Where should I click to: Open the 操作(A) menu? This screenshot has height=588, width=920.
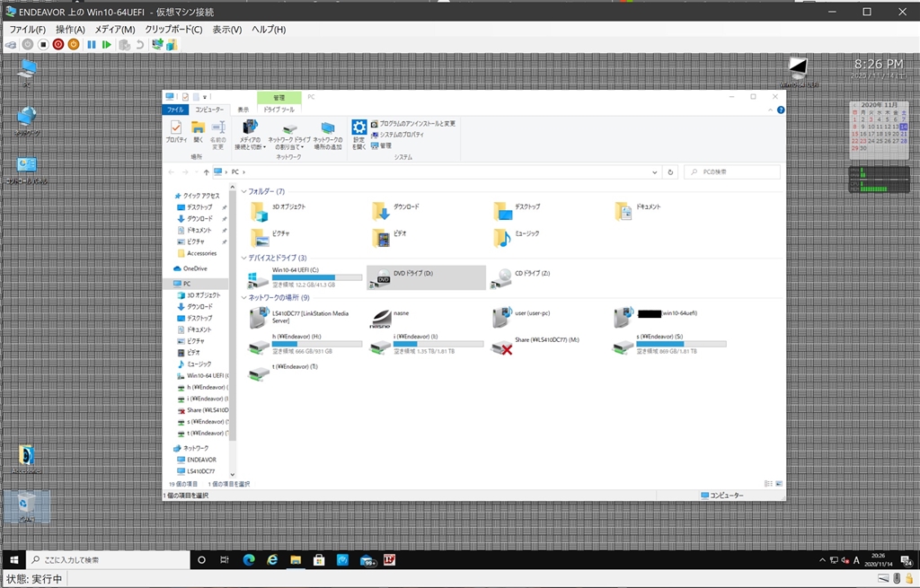point(70,30)
